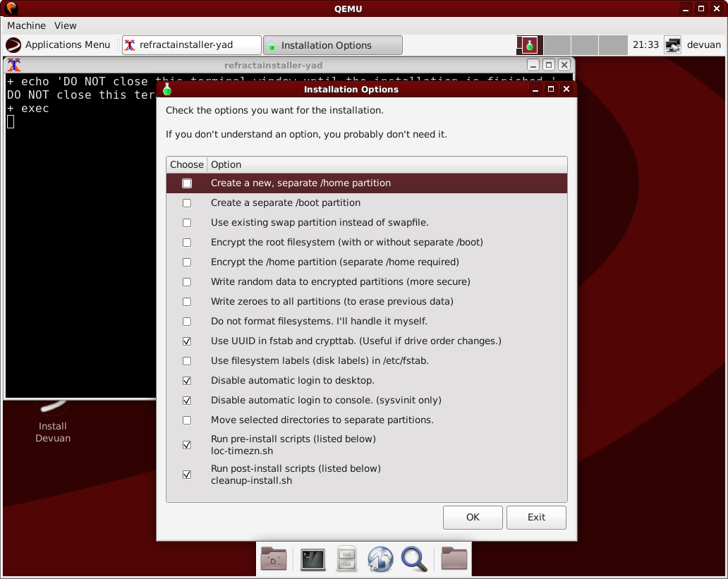This screenshot has width=728, height=579.
Task: Open the home folder dock icon
Action: coord(274,559)
